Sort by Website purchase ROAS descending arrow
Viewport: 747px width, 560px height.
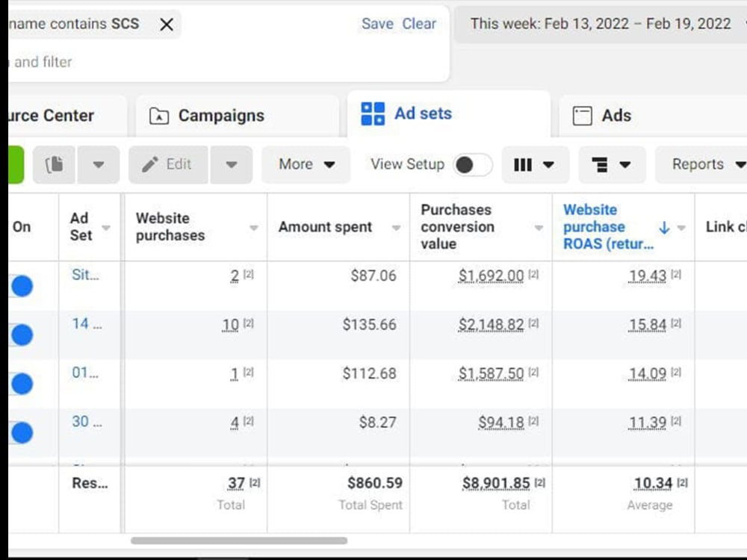tap(665, 228)
